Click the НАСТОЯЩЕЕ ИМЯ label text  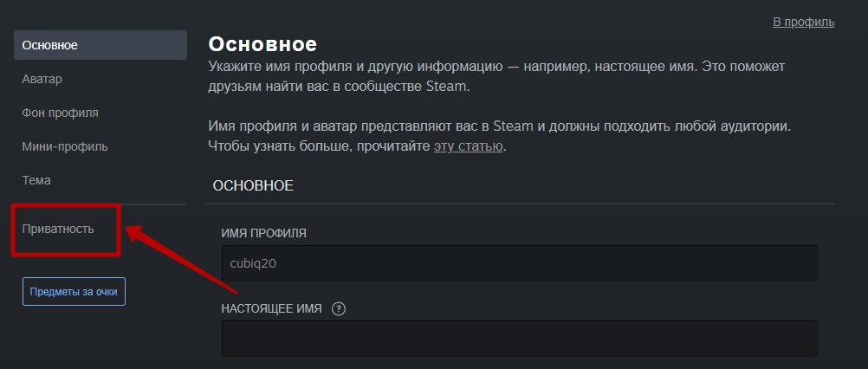tap(271, 308)
